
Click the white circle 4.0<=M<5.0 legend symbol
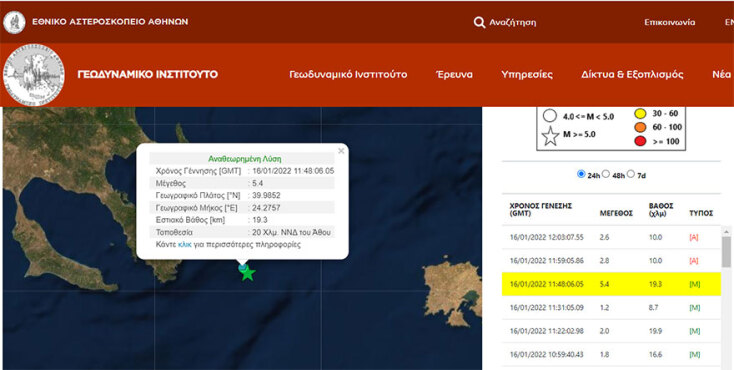coord(550,116)
